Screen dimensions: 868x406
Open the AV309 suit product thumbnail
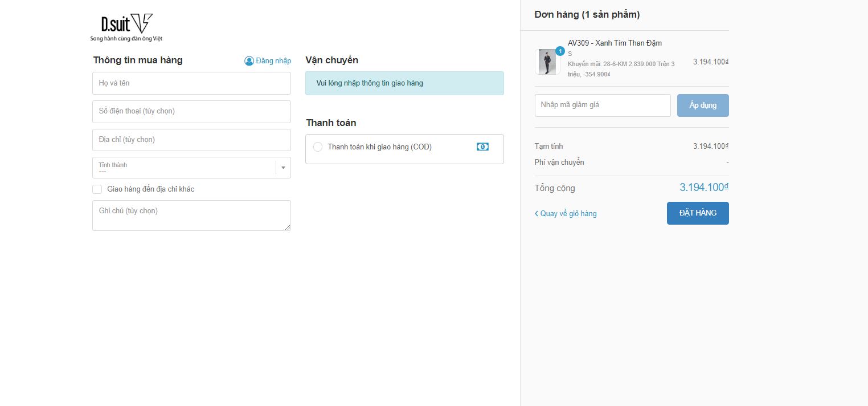tap(547, 62)
